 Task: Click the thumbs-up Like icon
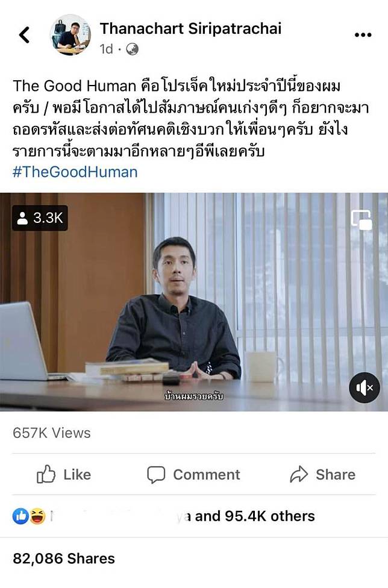[46, 474]
